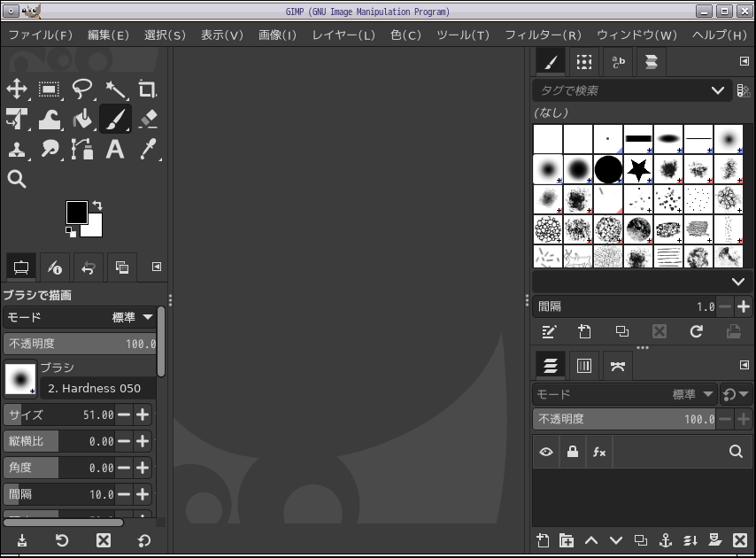This screenshot has height=558, width=756.
Task: Expand the brush tag filter dropdown
Action: point(717,90)
